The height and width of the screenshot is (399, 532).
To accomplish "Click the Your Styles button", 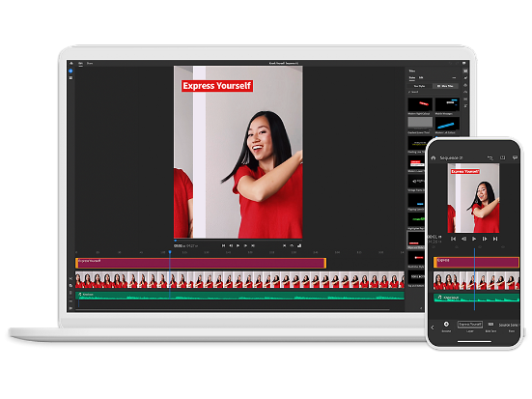I will 420,86.
